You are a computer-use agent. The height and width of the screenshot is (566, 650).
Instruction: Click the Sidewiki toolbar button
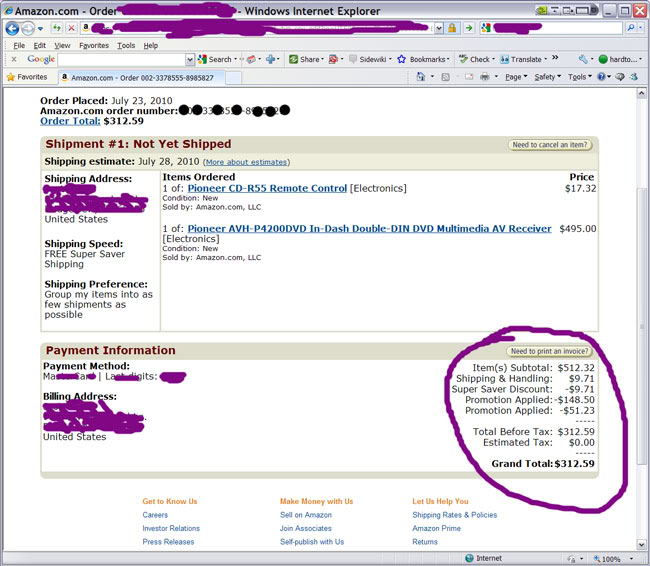point(368,59)
